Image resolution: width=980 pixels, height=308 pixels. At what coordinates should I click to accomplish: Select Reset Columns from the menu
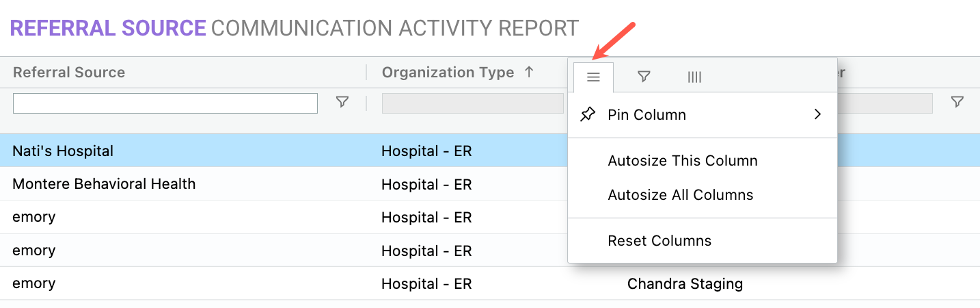click(x=659, y=241)
